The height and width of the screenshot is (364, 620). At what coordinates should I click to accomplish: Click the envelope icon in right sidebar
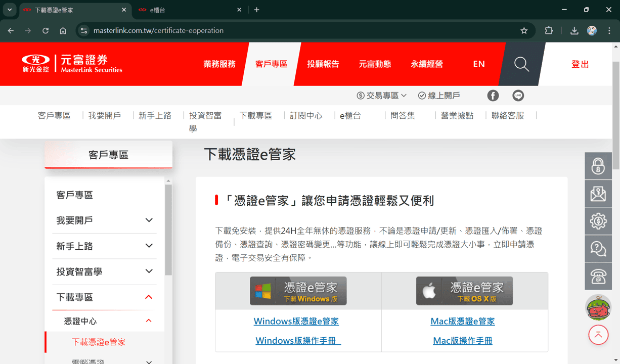click(x=598, y=194)
